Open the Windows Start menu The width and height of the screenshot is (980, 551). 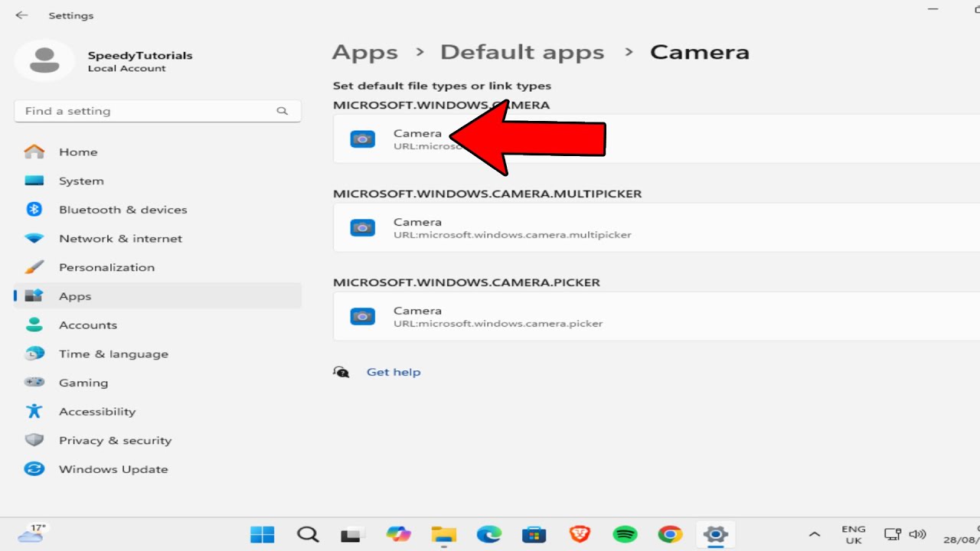point(263,534)
